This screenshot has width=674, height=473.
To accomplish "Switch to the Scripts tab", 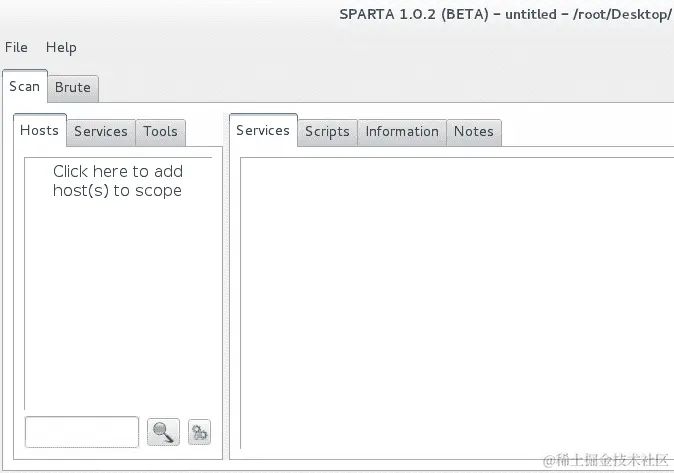I will pos(327,132).
